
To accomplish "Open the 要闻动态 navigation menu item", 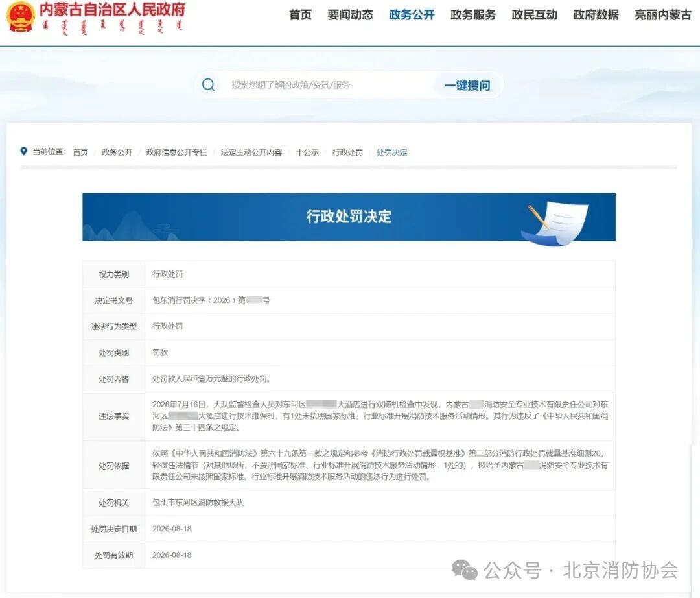I will point(351,15).
